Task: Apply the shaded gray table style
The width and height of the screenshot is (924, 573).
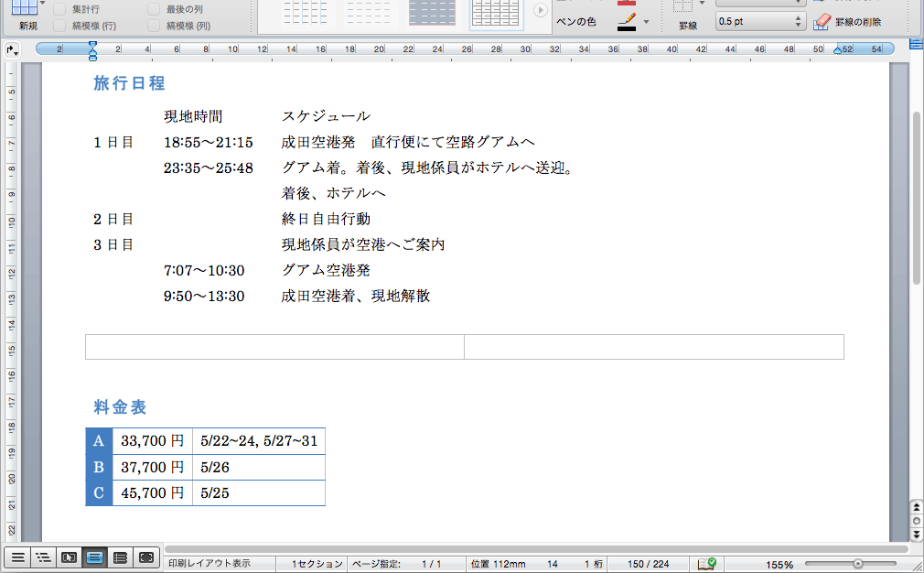Action: tap(432, 13)
